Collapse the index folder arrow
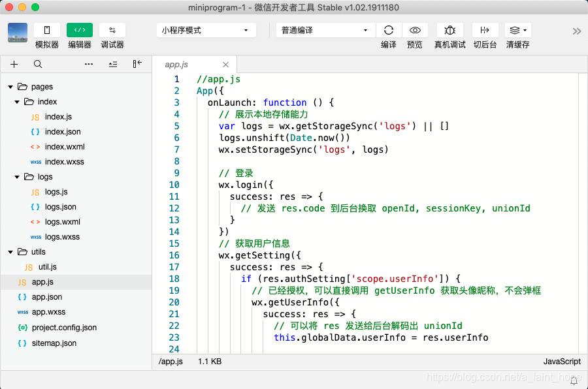This screenshot has width=588, height=389. click(x=17, y=102)
